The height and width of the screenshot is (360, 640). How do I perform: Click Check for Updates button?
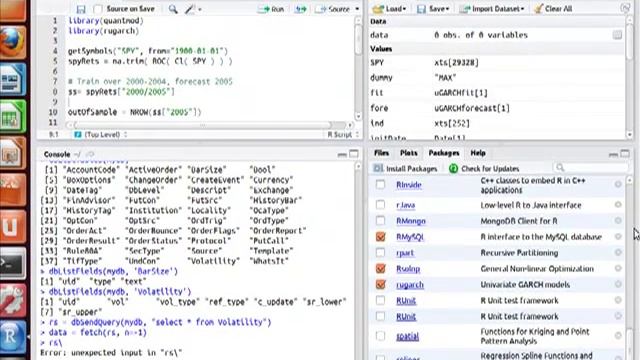point(484,169)
